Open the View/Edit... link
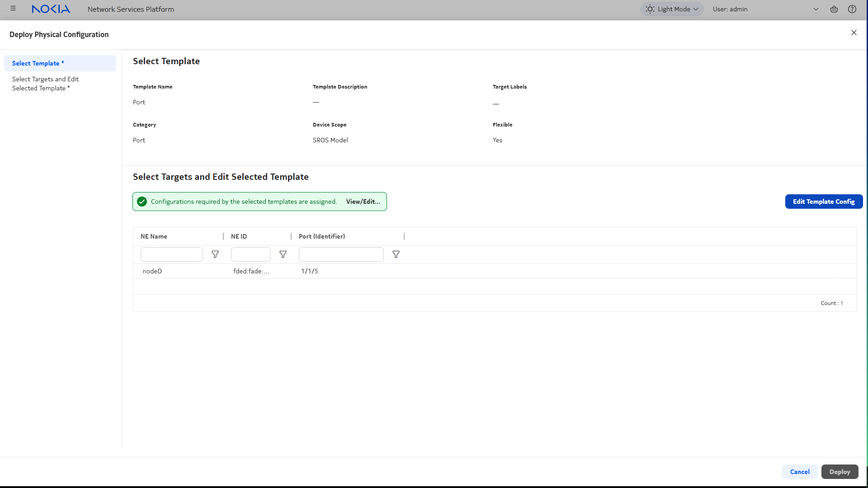The width and height of the screenshot is (868, 488). coord(363,202)
